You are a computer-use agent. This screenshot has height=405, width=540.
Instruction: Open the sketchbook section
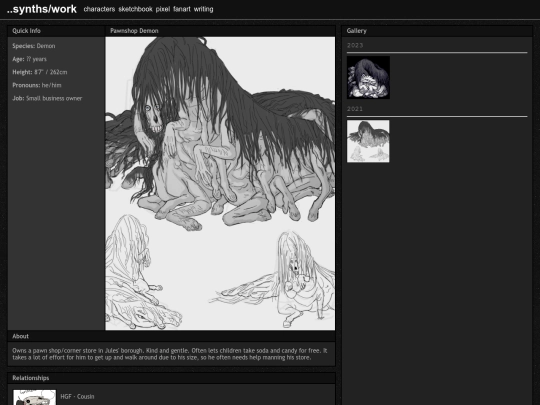[135, 9]
